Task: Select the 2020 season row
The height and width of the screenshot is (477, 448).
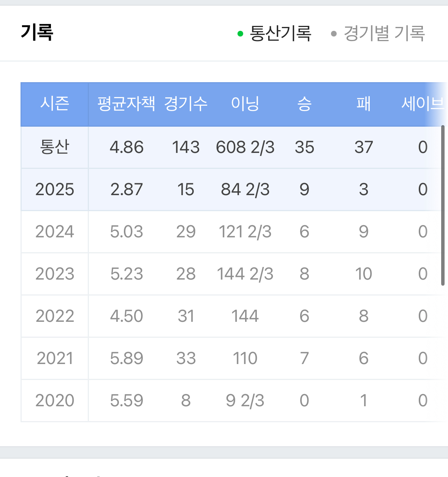Action: click(x=55, y=401)
